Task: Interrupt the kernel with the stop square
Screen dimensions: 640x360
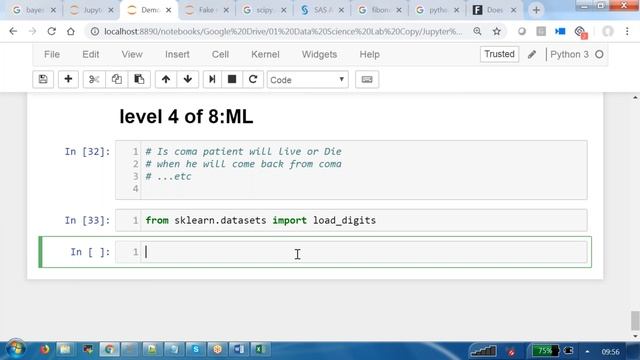Action: (232, 79)
